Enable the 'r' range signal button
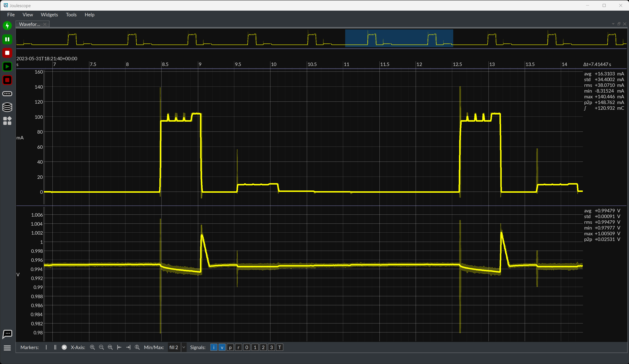Image resolution: width=629 pixels, height=364 pixels. coord(238,347)
